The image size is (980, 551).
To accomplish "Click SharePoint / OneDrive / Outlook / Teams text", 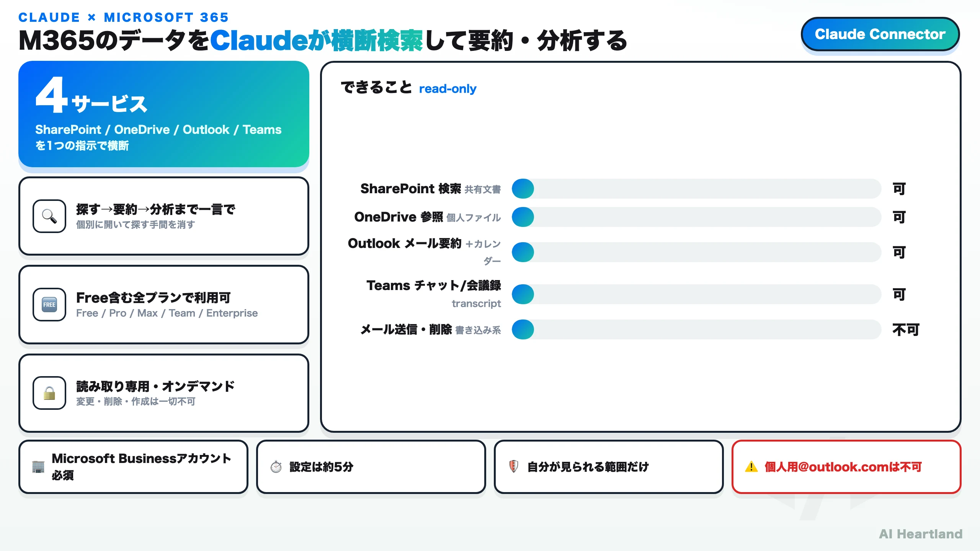I will pos(158,129).
